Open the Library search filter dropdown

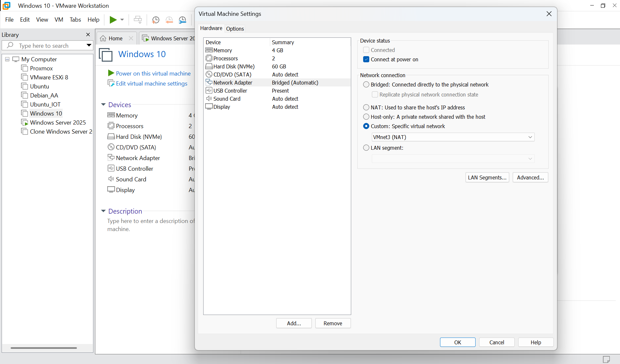(89, 45)
